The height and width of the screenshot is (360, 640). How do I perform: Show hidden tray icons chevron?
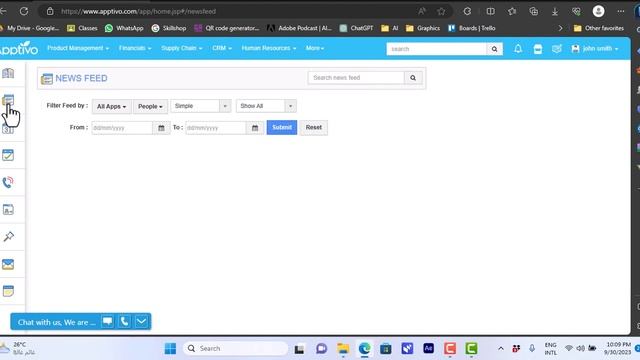501,349
